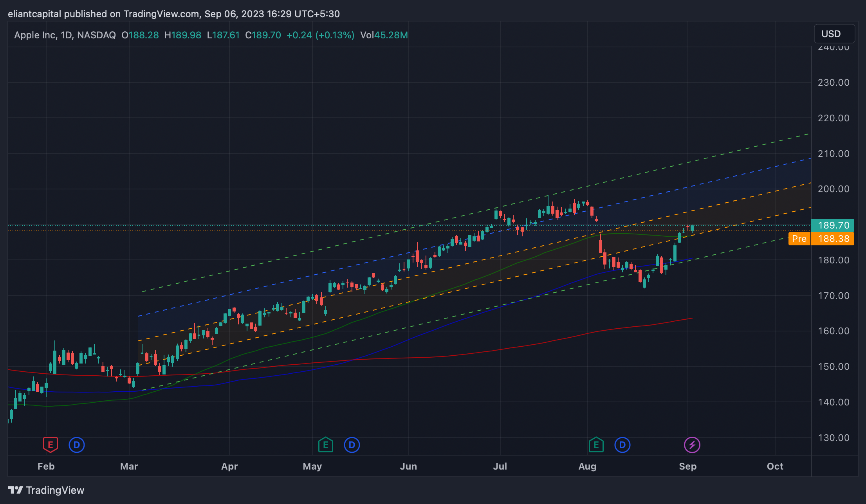Click the Vol 45.28M volume readout
This screenshot has height=504, width=866.
pos(384,35)
